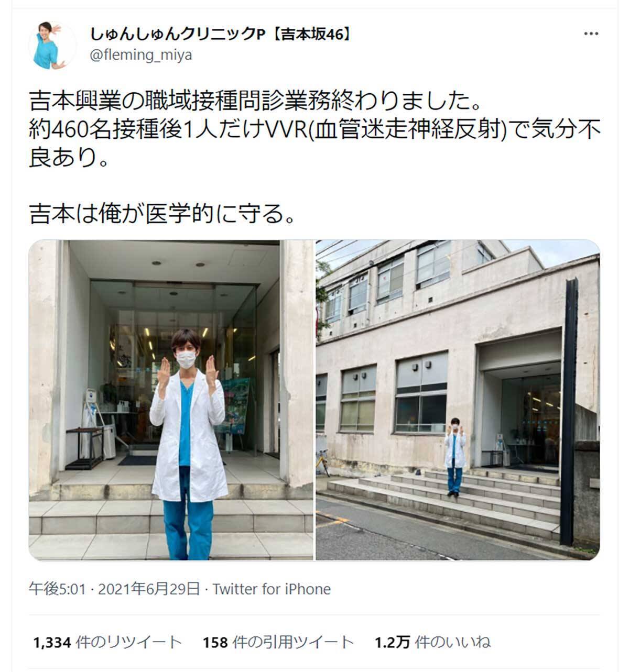Open the left photo of doctor at entrance
This screenshot has width=629, height=672.
coord(171,400)
